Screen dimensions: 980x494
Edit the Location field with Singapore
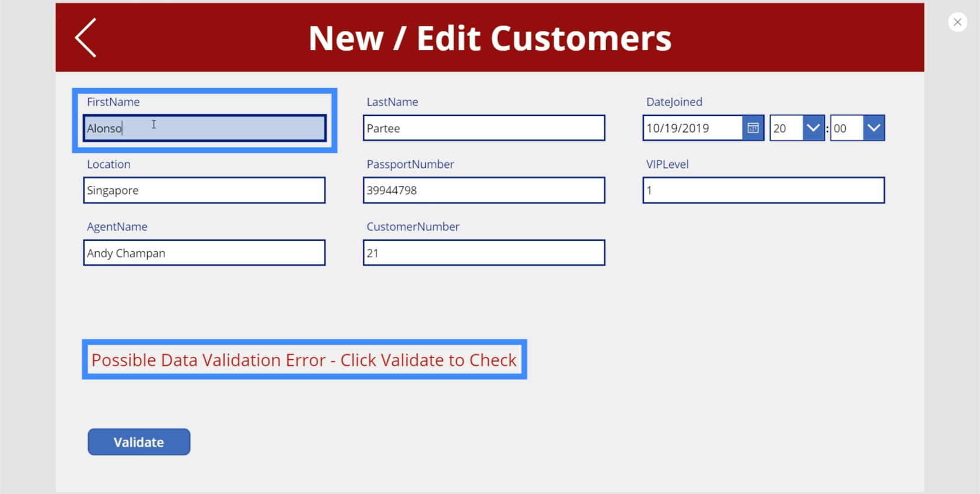[204, 190]
